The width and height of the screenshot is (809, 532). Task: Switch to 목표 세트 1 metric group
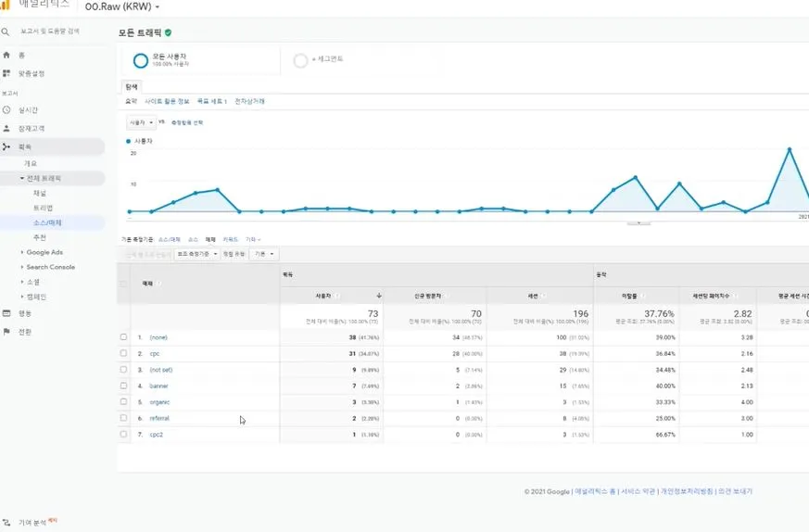click(x=212, y=101)
